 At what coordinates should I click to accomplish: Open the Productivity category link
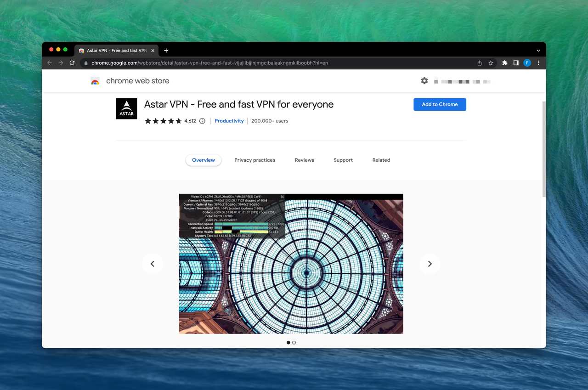[229, 121]
